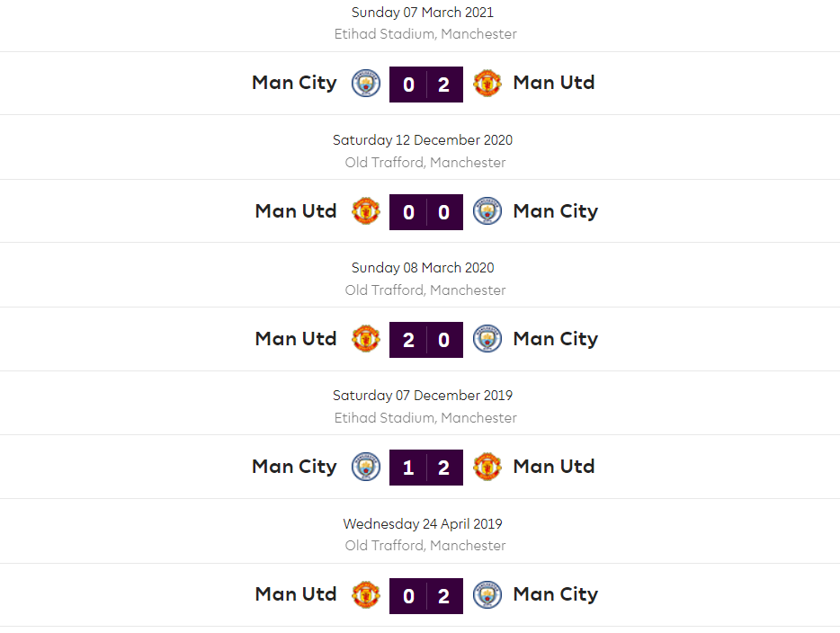Screen dimensions: 840x633
Task: Click Man City crest in 24 April 2019 match
Action: (x=487, y=594)
